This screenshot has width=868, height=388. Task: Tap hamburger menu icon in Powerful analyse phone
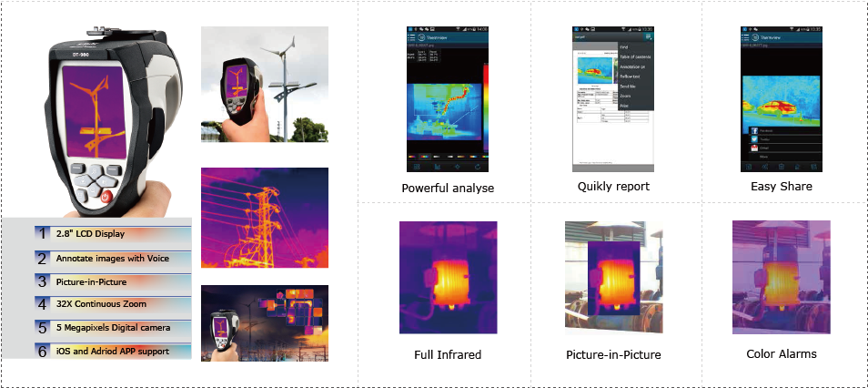point(412,38)
